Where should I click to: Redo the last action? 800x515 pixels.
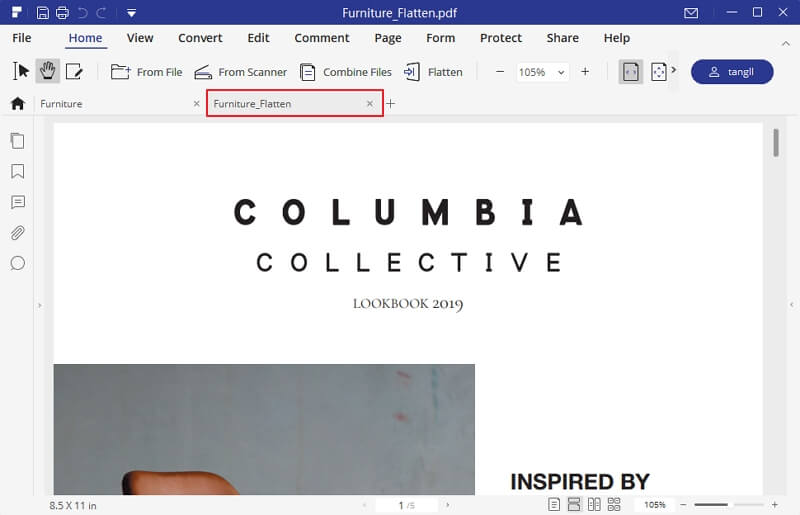click(102, 13)
